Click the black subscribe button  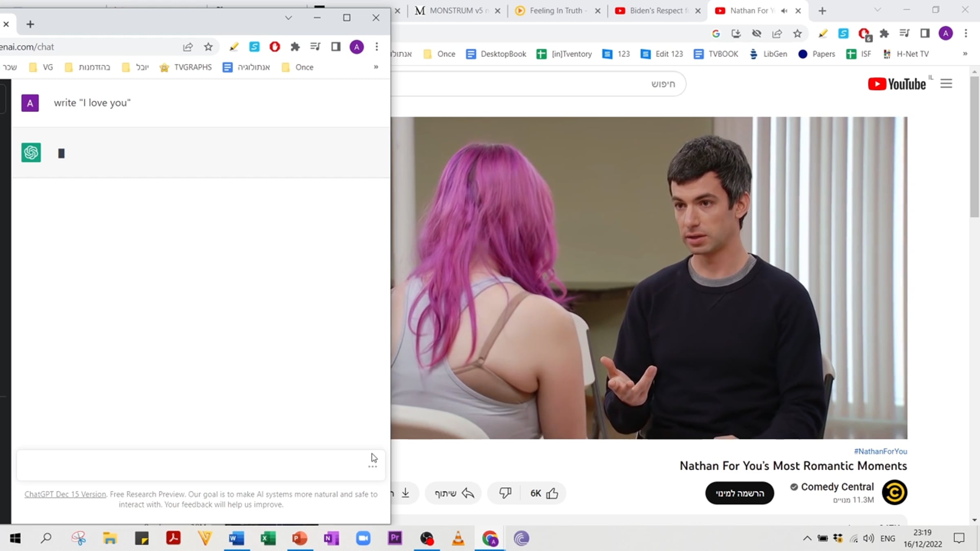(739, 493)
